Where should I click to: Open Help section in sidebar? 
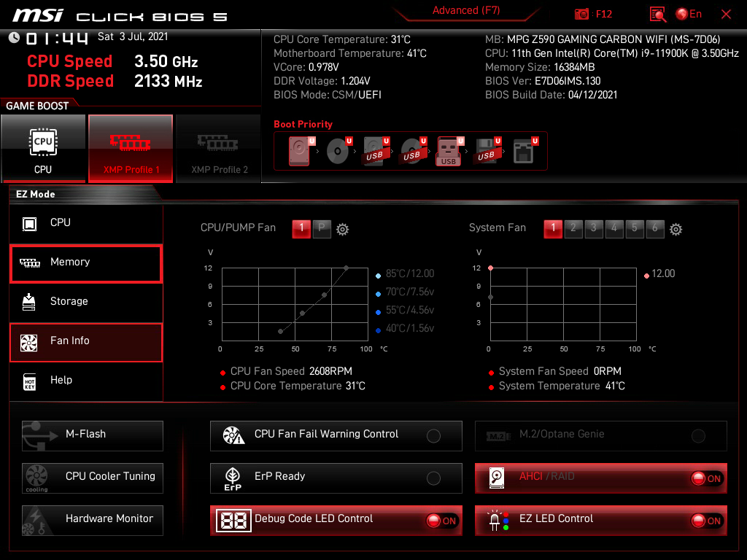86,381
